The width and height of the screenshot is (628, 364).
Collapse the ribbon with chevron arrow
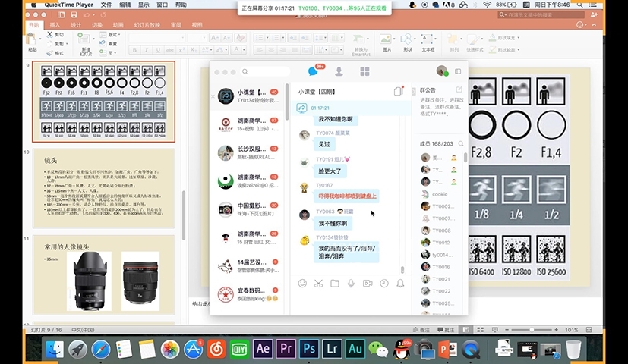[594, 25]
